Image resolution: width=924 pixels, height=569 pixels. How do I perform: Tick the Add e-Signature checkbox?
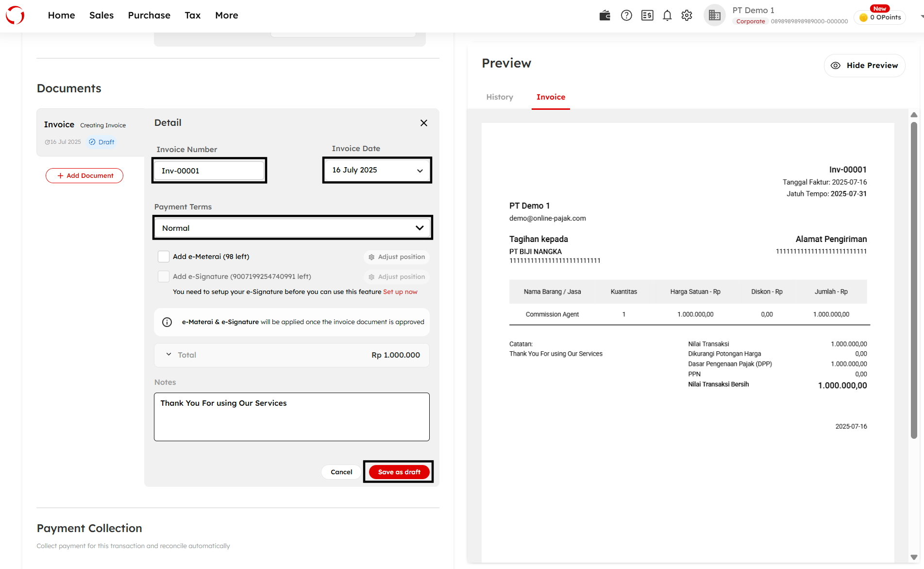(164, 276)
